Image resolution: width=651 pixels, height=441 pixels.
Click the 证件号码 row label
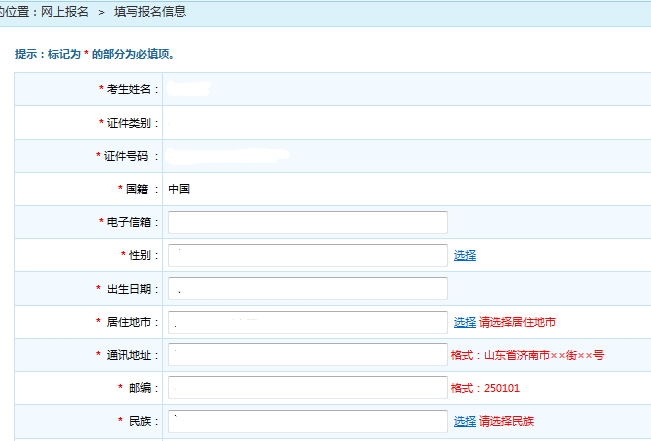click(132, 156)
